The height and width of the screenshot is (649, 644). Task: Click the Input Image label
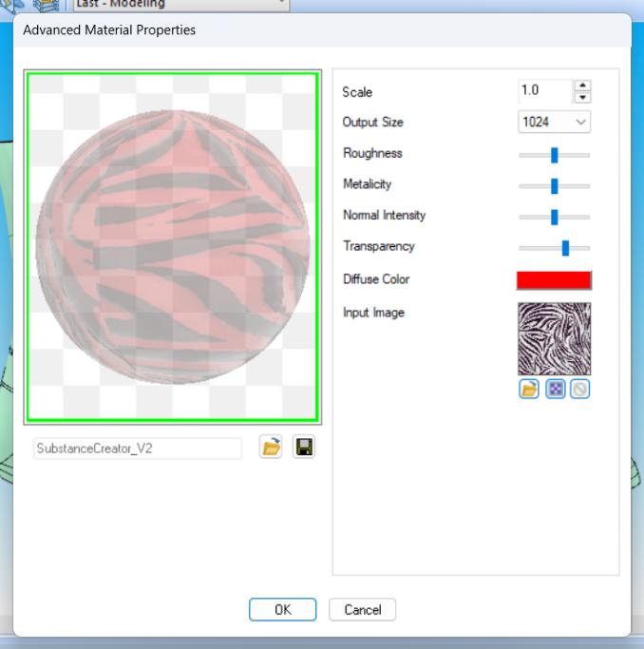(x=373, y=313)
